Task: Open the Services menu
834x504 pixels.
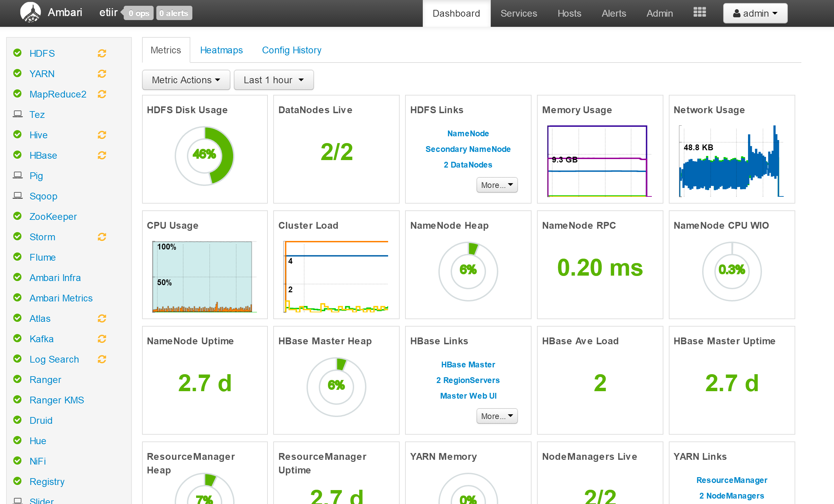Action: click(519, 13)
